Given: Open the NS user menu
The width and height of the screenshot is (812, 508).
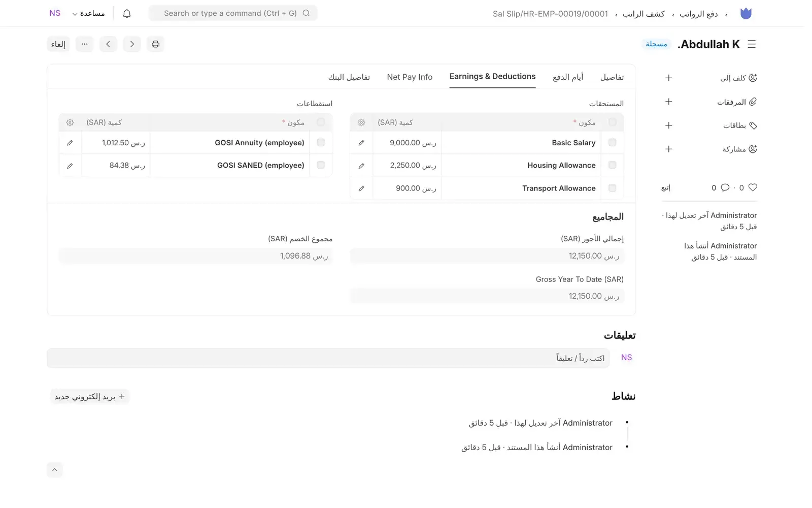Looking at the screenshot, I should pos(55,13).
